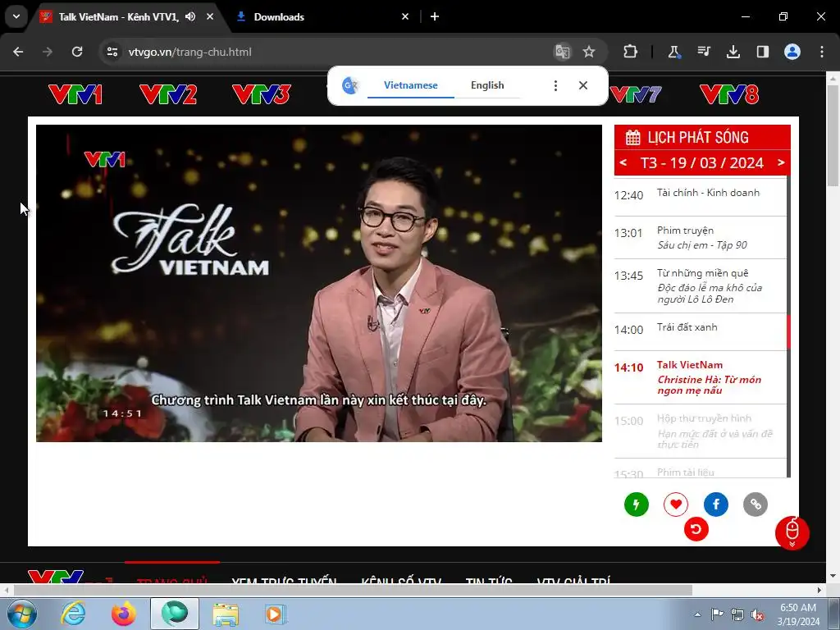Close the Downloads tab
The height and width of the screenshot is (630, 840).
tap(405, 16)
